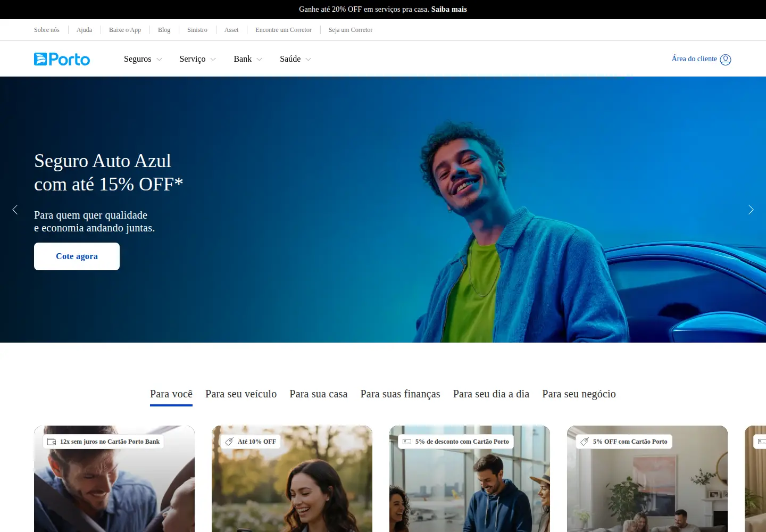The width and height of the screenshot is (766, 532).
Task: Expand the Seguros dropdown menu
Action: [143, 59]
